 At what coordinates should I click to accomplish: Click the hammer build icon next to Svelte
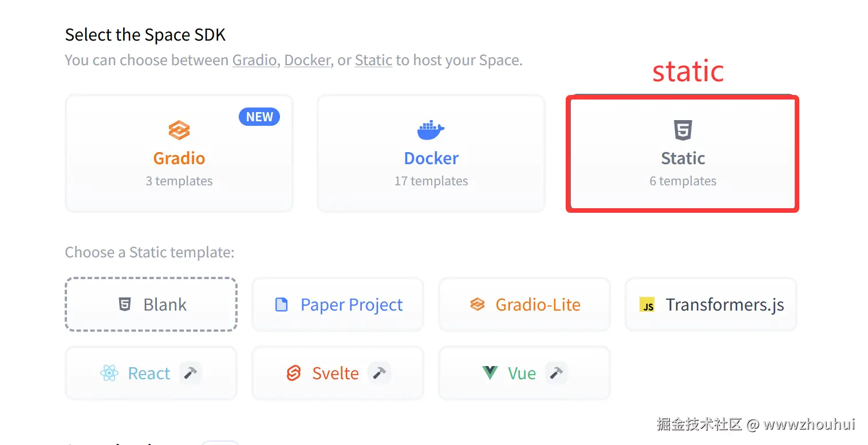[x=379, y=373]
